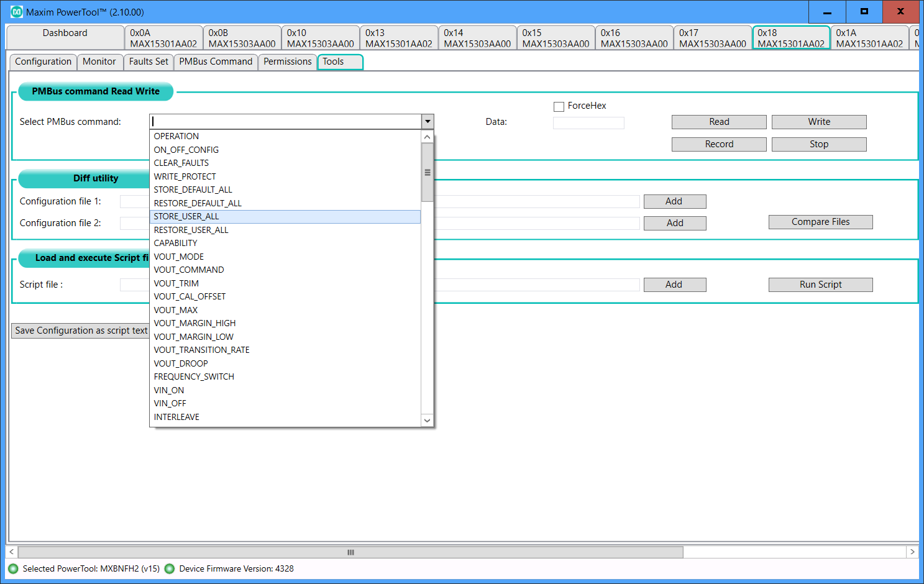Open the Configuration sub-tab
The image size is (924, 584).
coord(43,62)
